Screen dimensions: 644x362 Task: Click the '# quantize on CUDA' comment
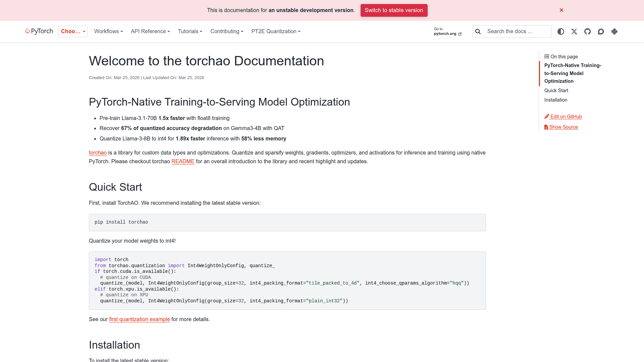tap(125, 277)
